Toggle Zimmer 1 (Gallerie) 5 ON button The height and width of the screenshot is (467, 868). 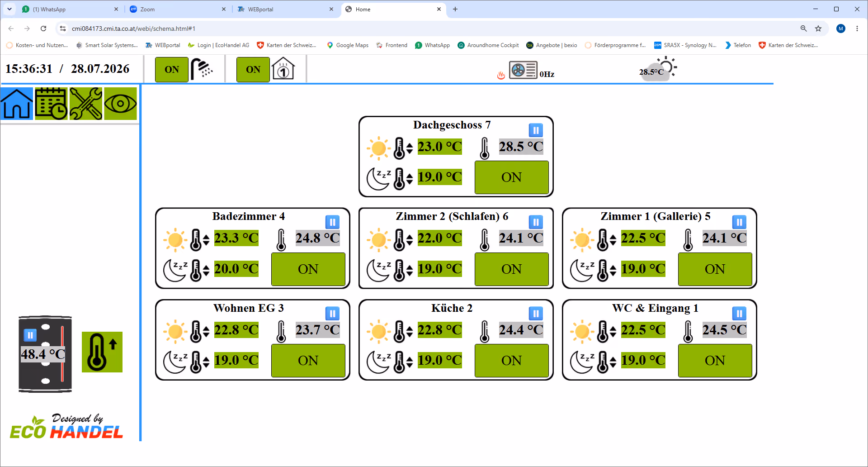pyautogui.click(x=715, y=269)
